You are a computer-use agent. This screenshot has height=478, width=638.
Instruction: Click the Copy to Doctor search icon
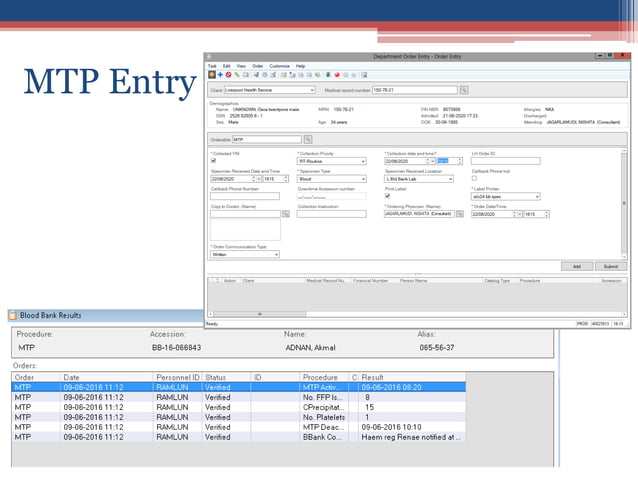[286, 214]
